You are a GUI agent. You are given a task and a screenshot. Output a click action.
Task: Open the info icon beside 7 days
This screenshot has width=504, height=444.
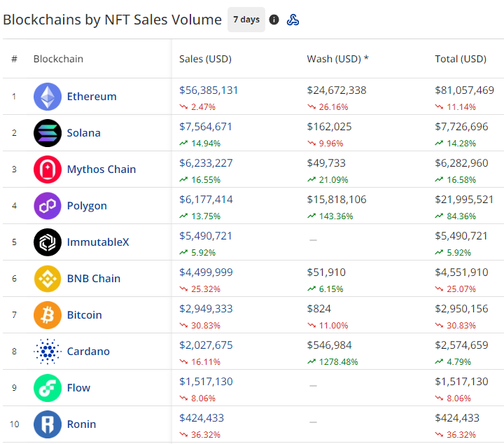click(x=274, y=20)
